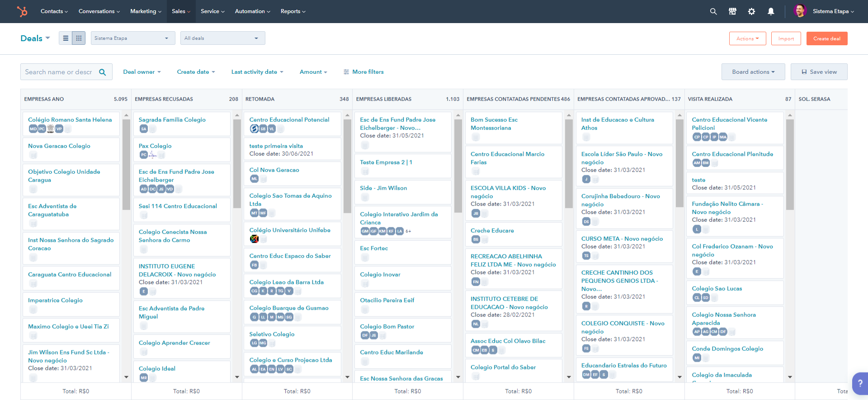Click the Unifebe logo avatar
Image resolution: width=868 pixels, height=400 pixels.
coord(255,239)
